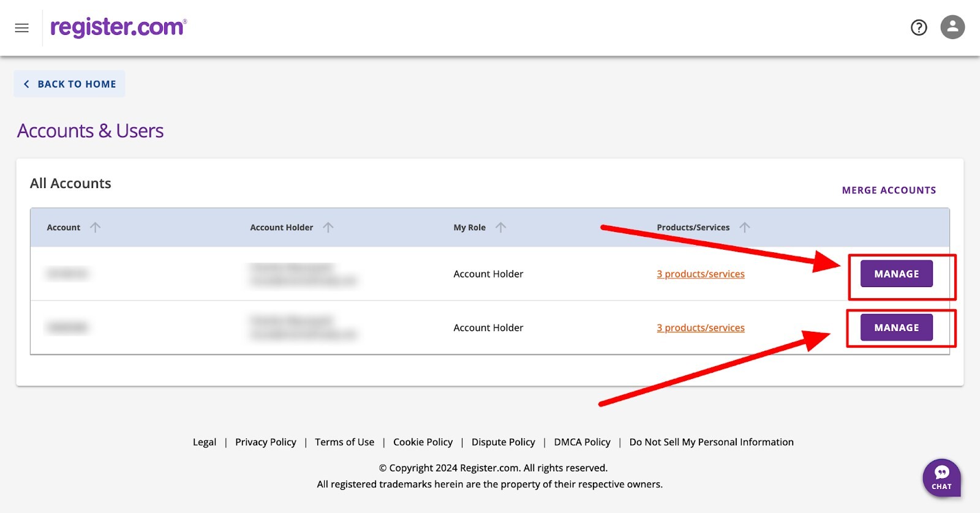The image size is (980, 513).
Task: View the Privacy Policy footer link
Action: (265, 442)
